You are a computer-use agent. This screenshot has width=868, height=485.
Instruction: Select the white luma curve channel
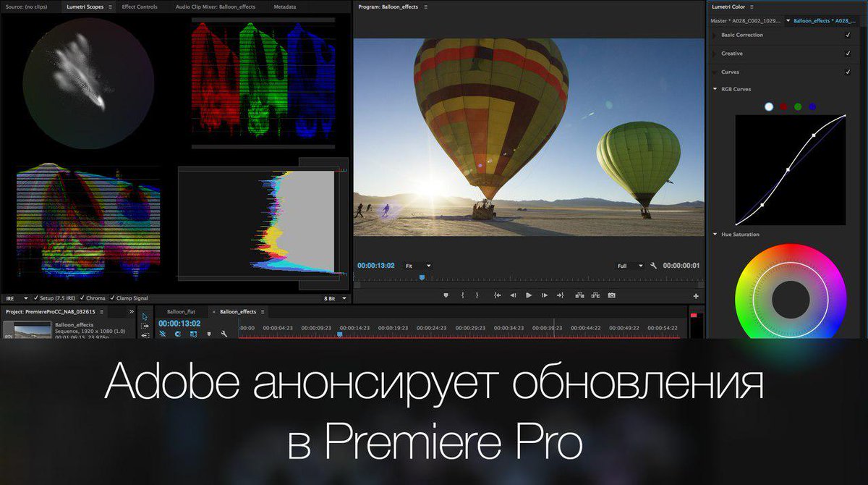(x=769, y=106)
